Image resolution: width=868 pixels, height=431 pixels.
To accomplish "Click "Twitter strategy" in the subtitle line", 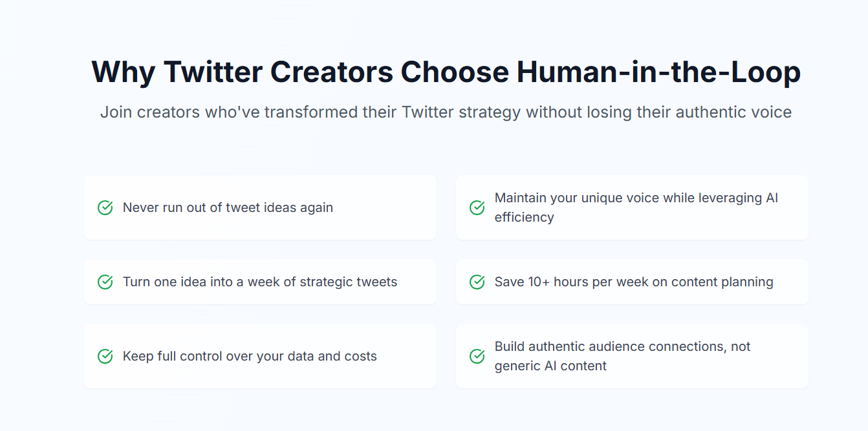I will 461,112.
